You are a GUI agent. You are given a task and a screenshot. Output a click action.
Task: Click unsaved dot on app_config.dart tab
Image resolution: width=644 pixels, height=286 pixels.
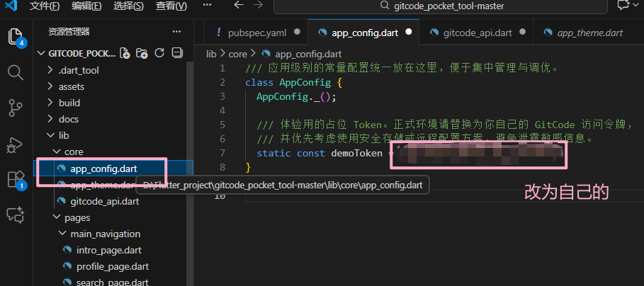[x=408, y=32]
